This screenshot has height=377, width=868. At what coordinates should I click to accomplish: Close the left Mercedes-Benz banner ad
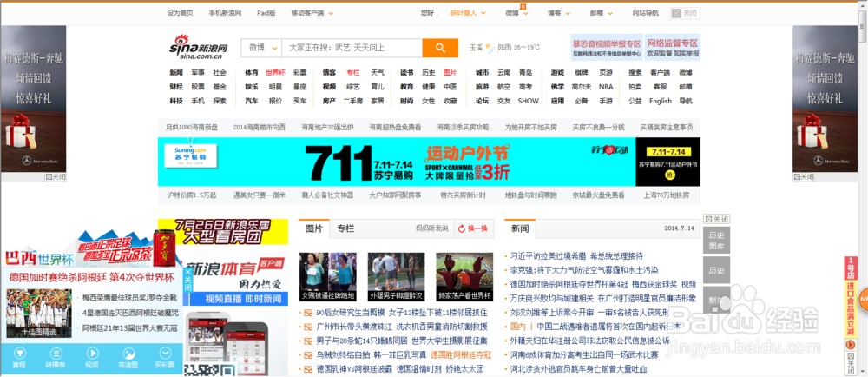point(56,177)
